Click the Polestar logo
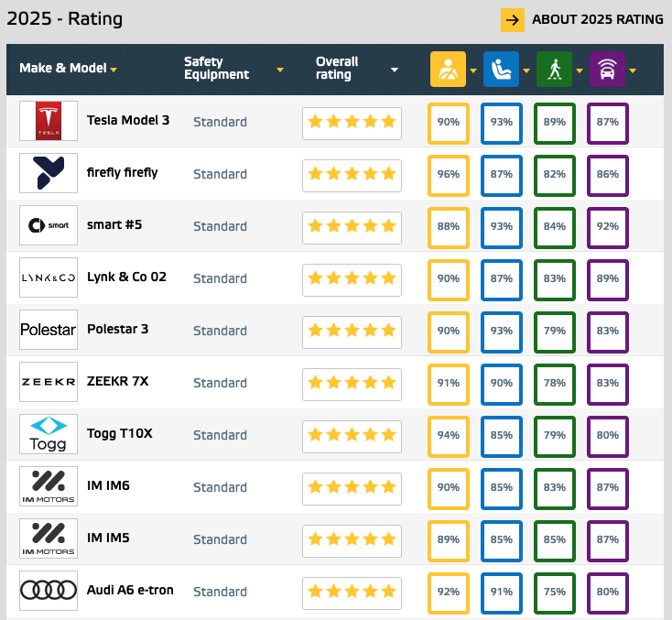 pos(49,330)
